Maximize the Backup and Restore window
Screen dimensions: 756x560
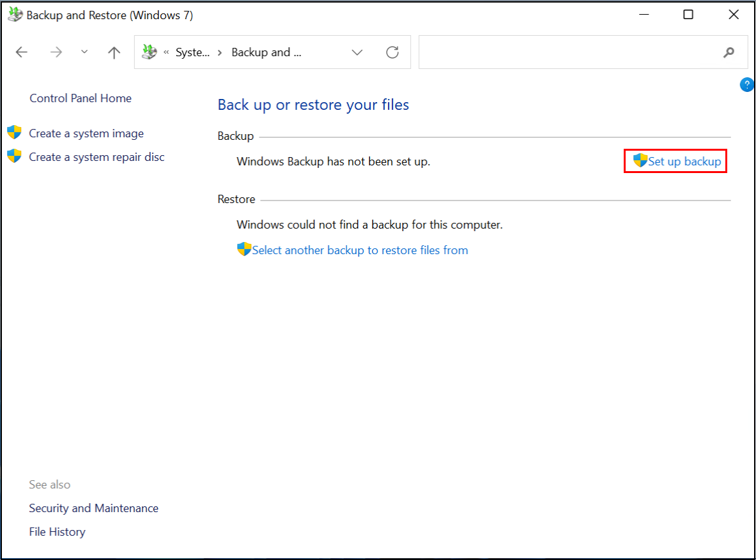[688, 15]
